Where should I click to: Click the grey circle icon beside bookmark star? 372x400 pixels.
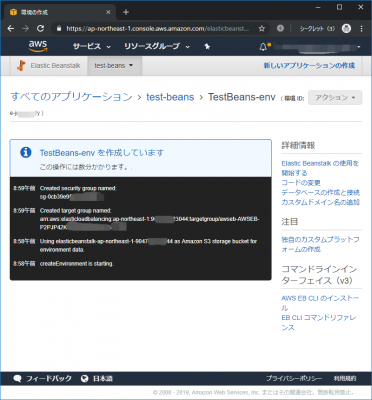coord(280,29)
